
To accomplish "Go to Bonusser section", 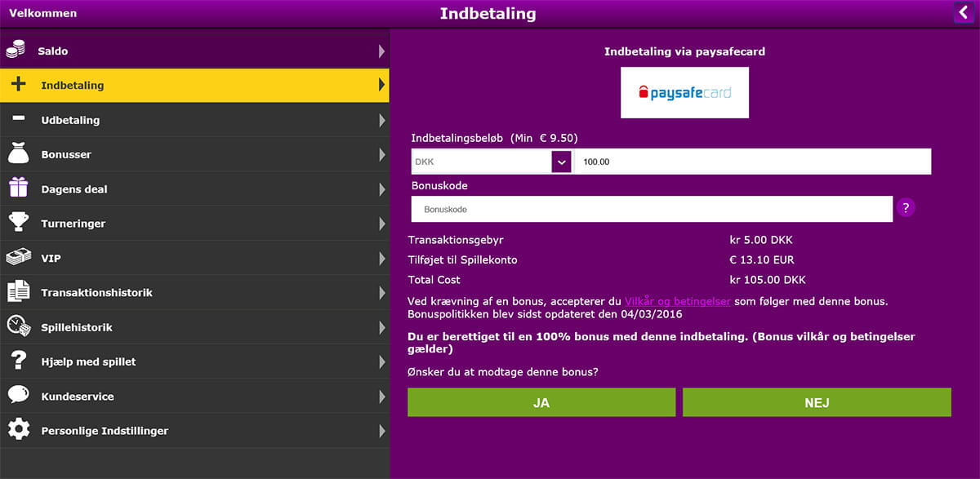I will [x=194, y=154].
